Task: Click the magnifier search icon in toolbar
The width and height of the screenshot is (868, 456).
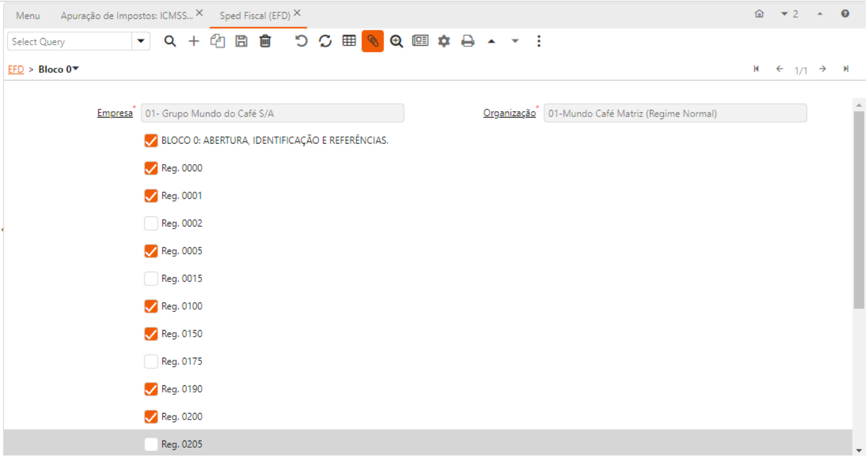Action: pos(170,41)
